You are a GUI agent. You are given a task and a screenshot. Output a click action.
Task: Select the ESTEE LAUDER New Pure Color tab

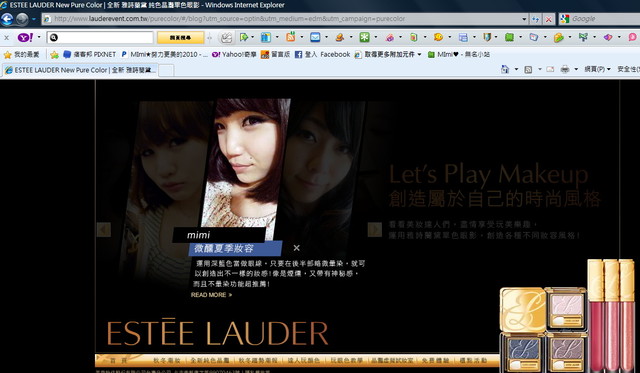click(80, 70)
